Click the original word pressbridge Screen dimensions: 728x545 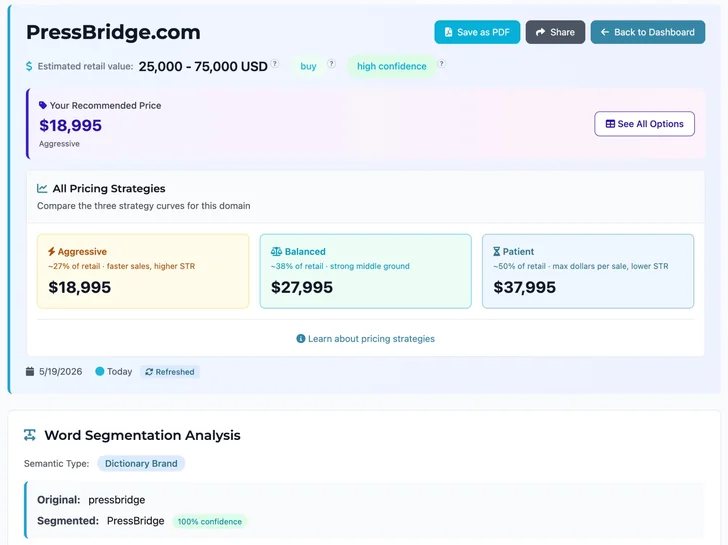point(117,500)
